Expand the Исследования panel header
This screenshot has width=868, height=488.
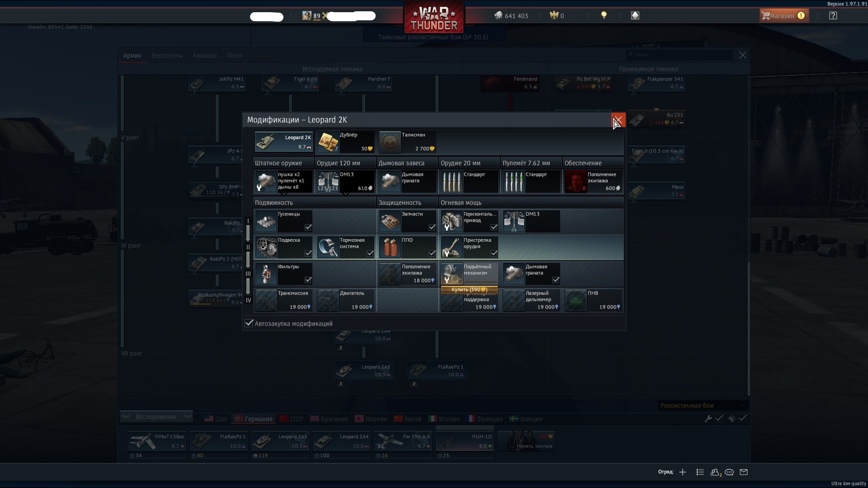156,417
